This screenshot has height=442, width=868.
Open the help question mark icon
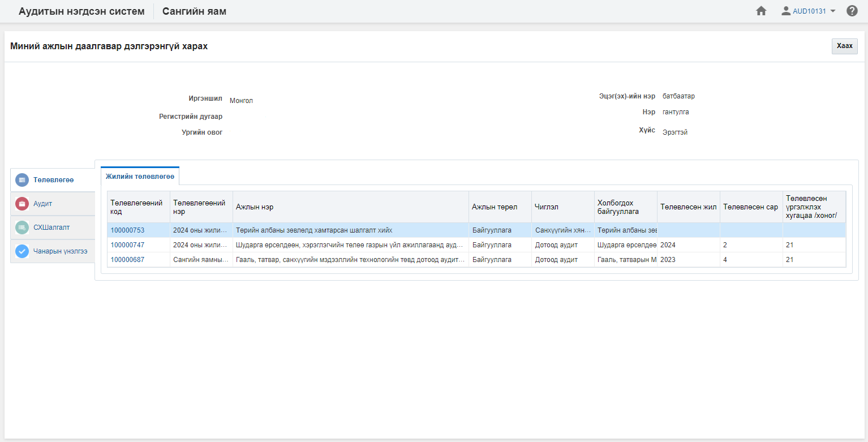coord(852,11)
